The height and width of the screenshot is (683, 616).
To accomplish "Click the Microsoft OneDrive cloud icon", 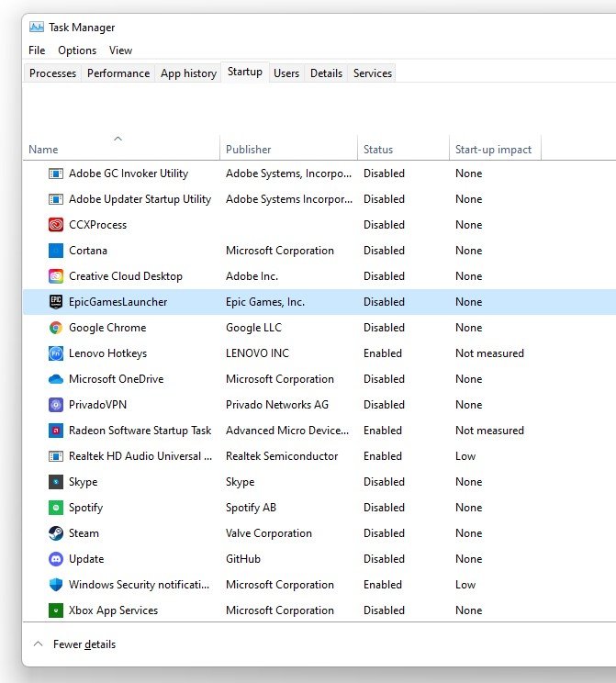I will 55,379.
